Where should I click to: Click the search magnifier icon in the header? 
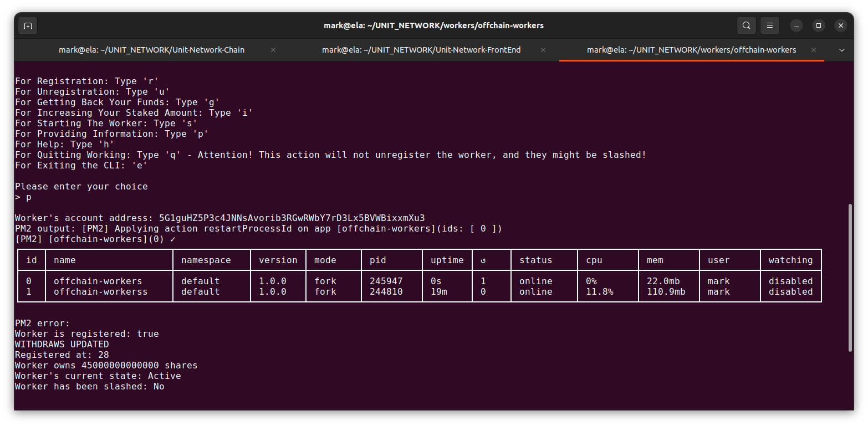[747, 25]
